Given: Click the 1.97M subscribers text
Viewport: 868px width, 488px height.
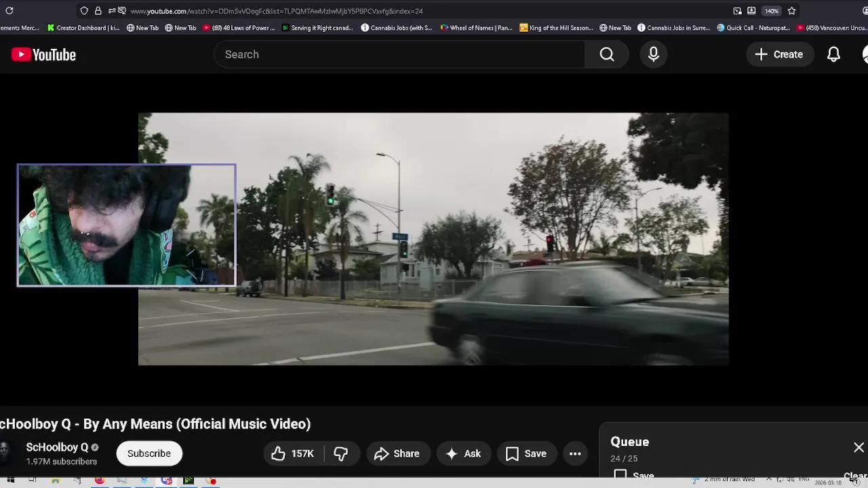Looking at the screenshot, I should [x=62, y=462].
